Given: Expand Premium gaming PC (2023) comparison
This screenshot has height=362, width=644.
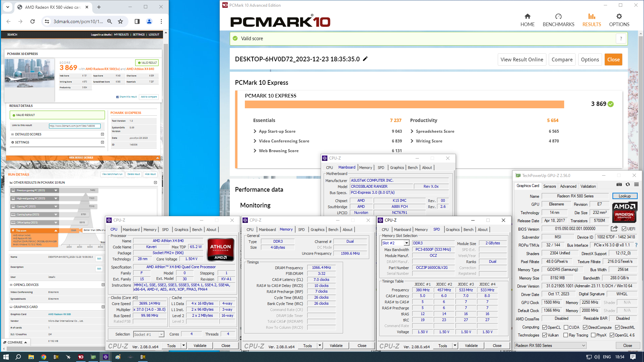Looking at the screenshot, I should point(56,190).
